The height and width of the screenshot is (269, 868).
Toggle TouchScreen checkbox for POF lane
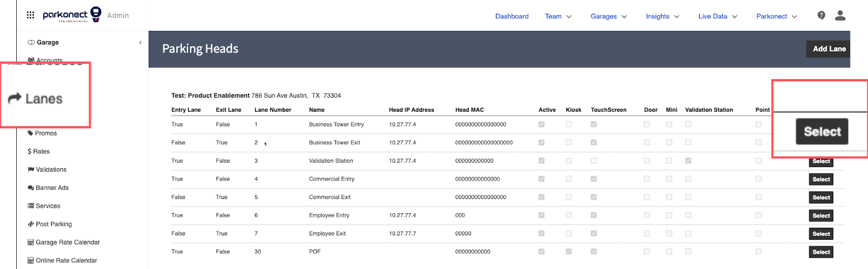(x=593, y=252)
